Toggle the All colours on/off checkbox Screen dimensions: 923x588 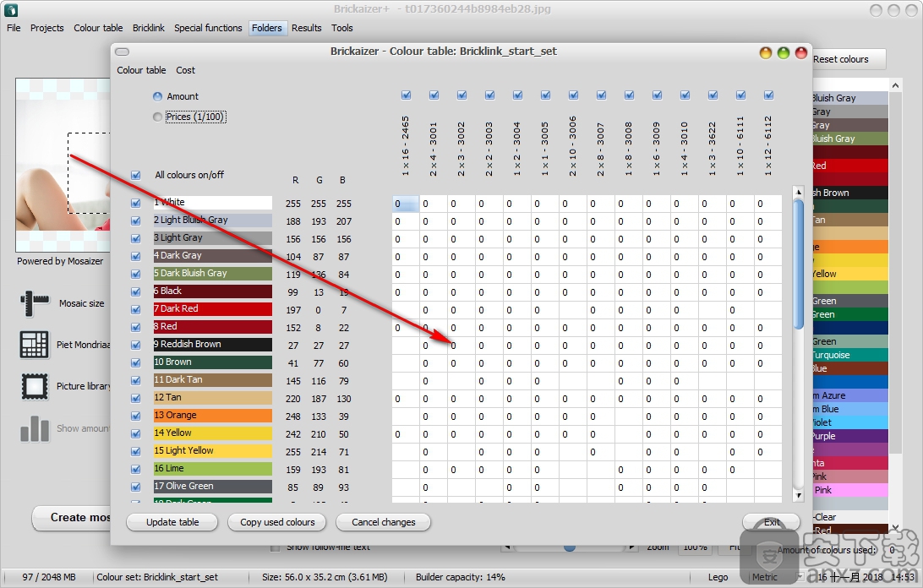point(136,175)
